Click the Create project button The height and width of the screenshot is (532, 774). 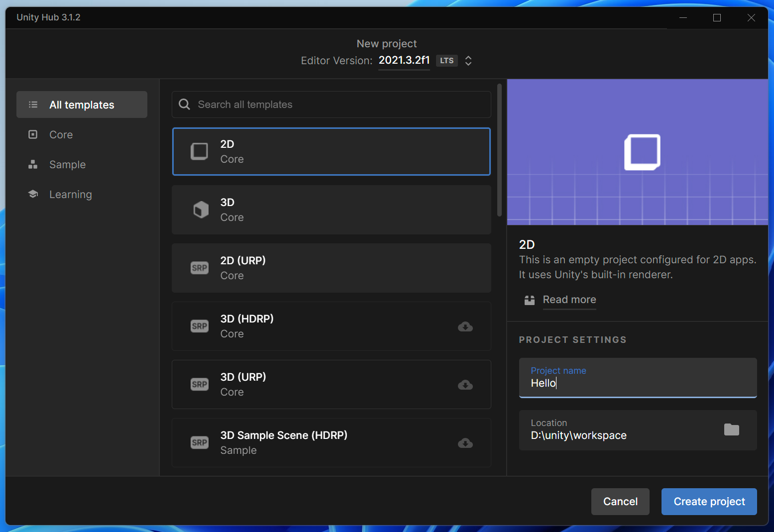(709, 502)
